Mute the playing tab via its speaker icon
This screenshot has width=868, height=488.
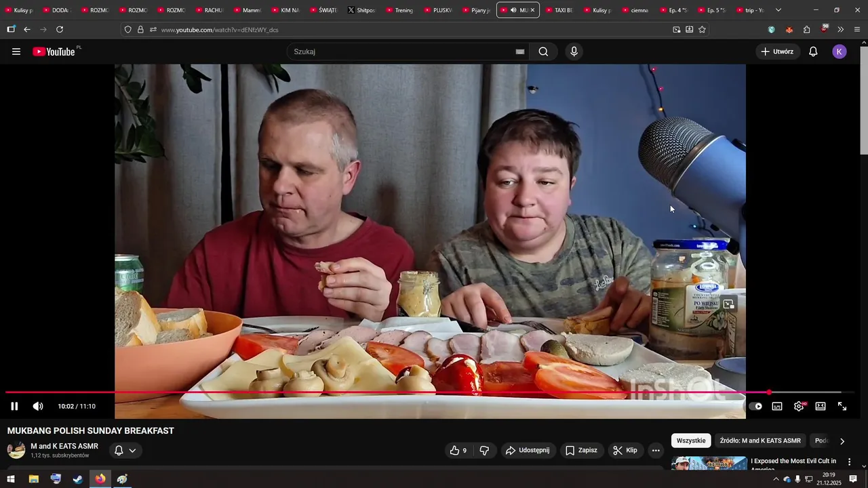tap(513, 10)
